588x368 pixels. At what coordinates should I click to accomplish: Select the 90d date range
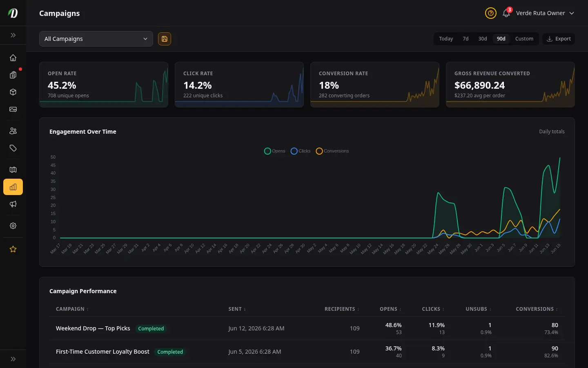pyautogui.click(x=501, y=39)
